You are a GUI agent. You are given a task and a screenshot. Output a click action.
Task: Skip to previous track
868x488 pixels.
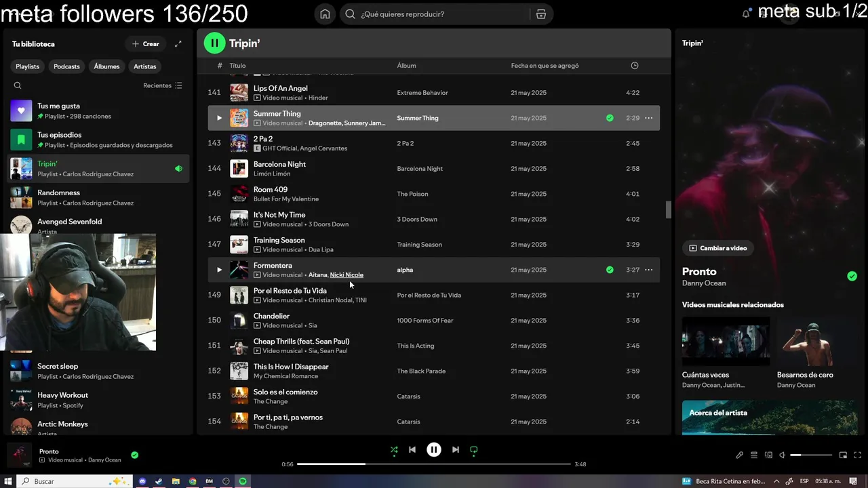pyautogui.click(x=412, y=449)
